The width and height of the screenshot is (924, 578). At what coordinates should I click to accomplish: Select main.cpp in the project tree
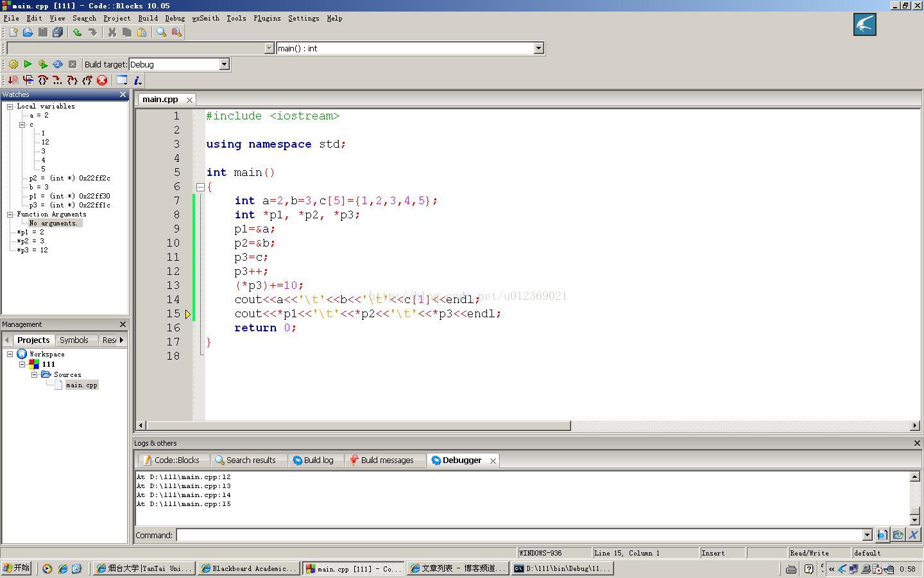81,385
